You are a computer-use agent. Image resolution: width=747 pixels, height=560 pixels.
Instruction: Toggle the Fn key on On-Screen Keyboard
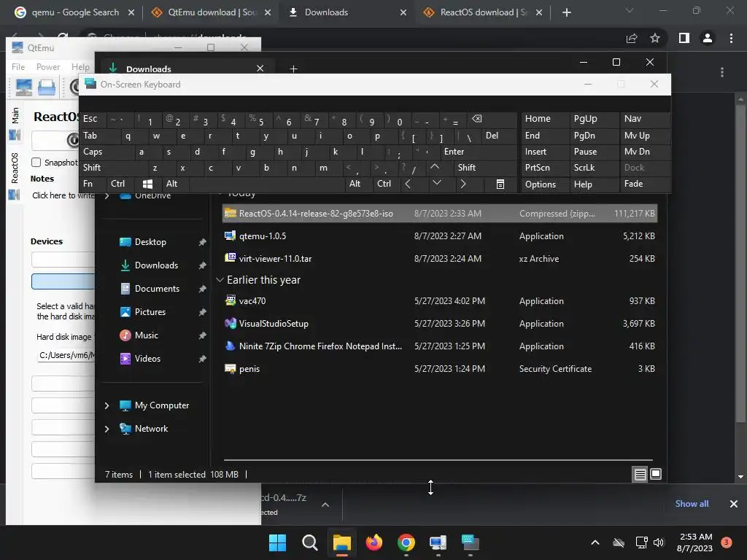click(93, 184)
